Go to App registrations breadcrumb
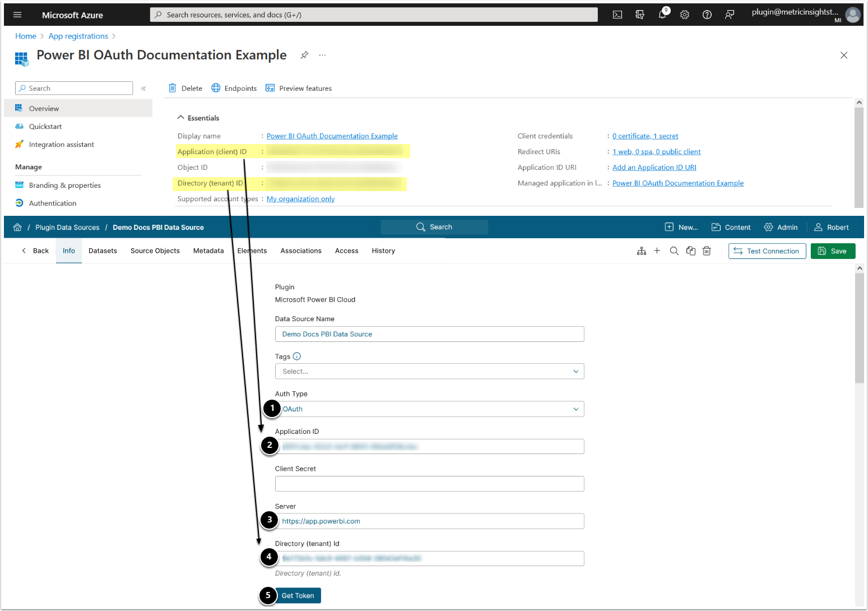This screenshot has height=611, width=868. (78, 36)
